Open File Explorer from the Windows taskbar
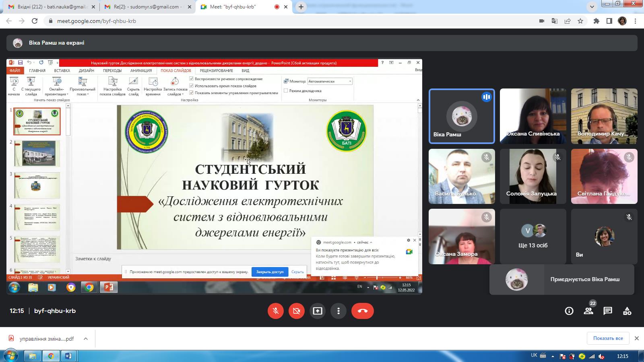Screen dimensions: 644x362 32,356
